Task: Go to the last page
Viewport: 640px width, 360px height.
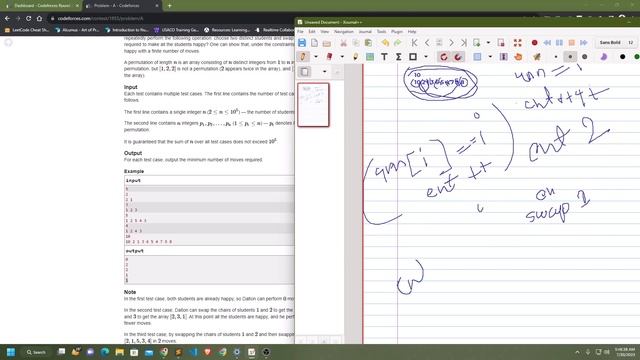Action: (464, 42)
